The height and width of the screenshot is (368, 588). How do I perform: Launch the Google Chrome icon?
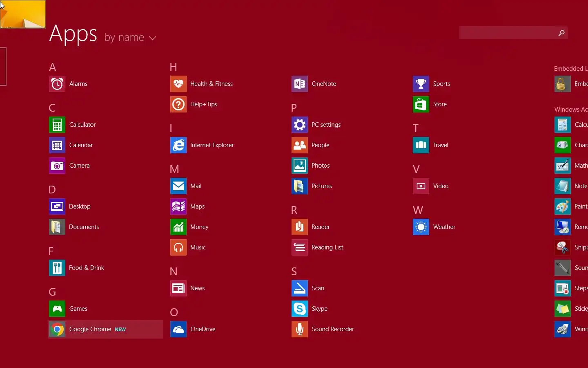point(57,329)
